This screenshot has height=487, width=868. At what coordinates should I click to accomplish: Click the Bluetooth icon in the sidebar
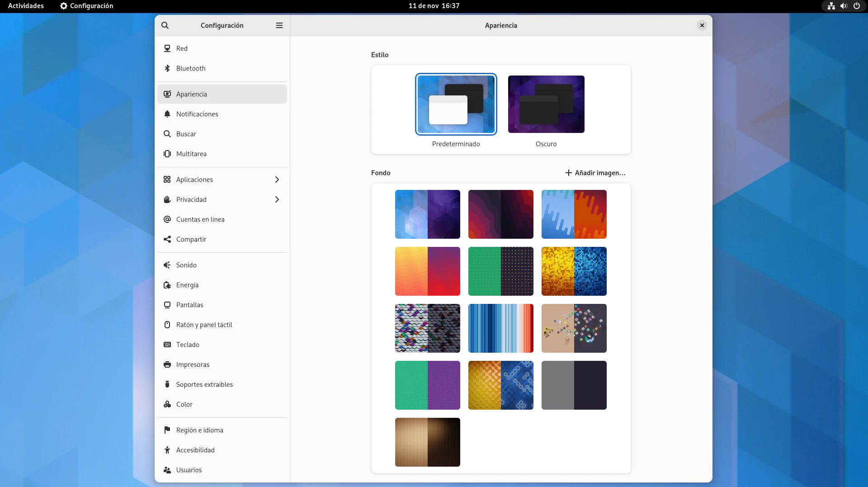167,68
